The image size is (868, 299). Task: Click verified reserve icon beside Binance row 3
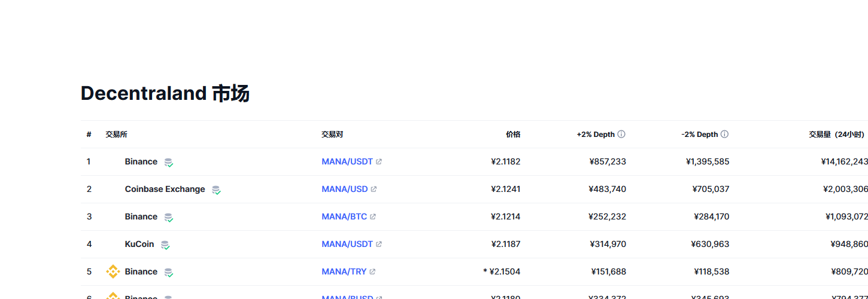pos(169,217)
